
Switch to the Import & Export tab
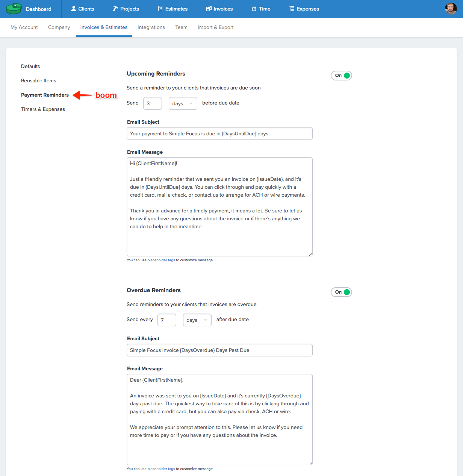coord(216,27)
